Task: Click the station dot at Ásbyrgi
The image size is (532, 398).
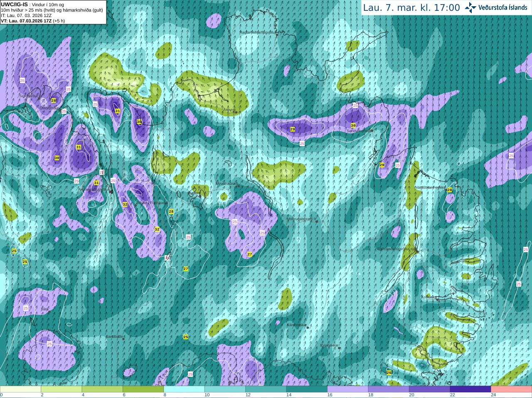Action: pyautogui.click(x=236, y=112)
